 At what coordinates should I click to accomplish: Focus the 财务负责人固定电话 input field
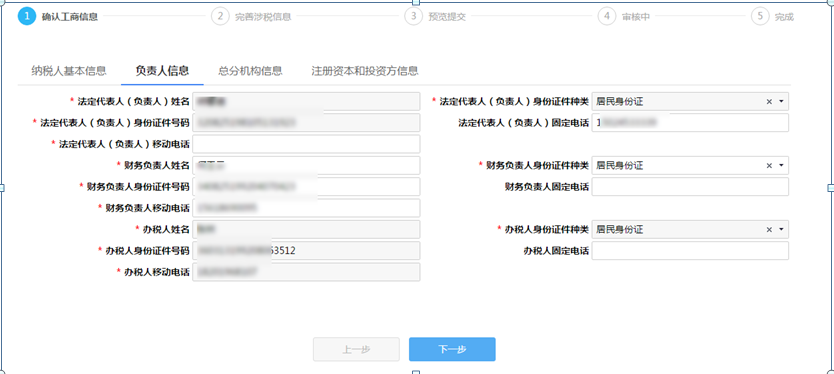690,187
